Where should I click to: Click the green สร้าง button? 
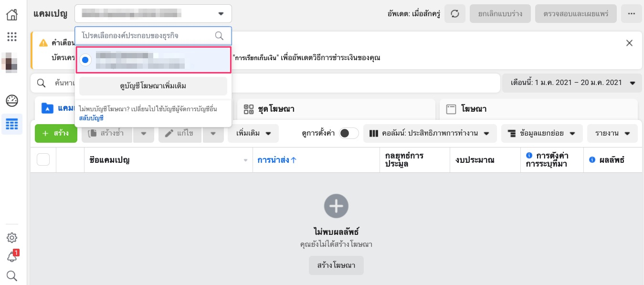tap(56, 133)
